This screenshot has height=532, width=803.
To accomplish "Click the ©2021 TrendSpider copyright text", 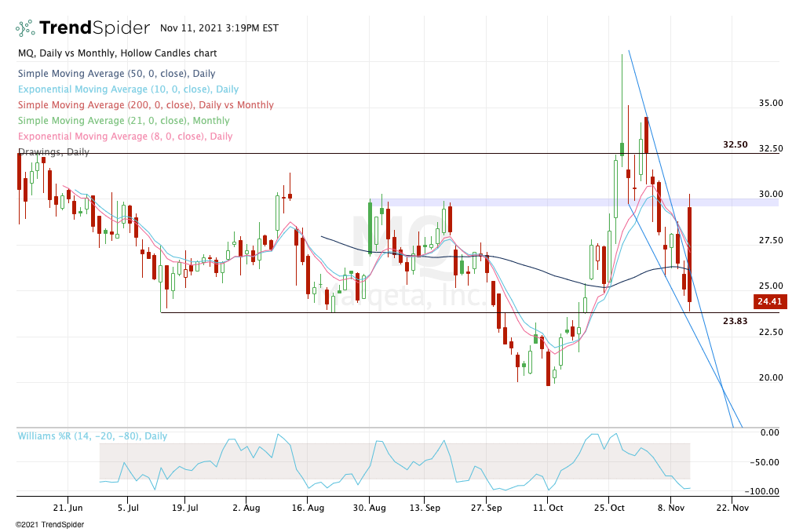I will pyautogui.click(x=49, y=524).
